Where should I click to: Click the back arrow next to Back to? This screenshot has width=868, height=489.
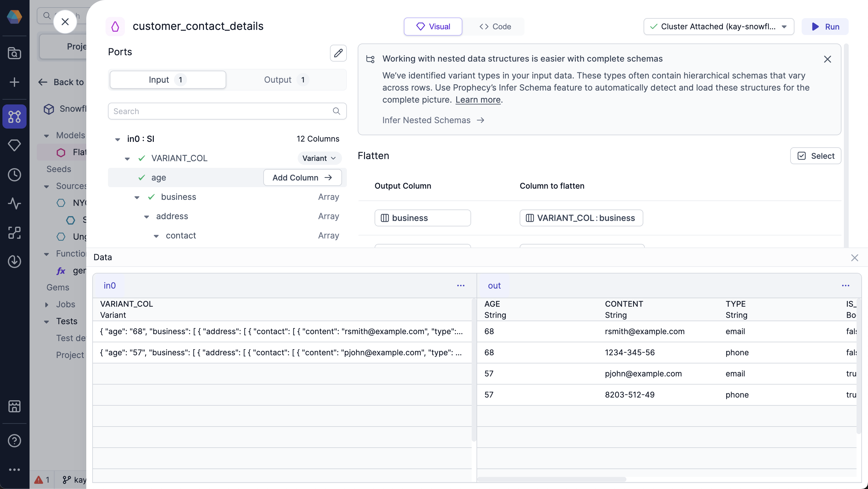coord(43,82)
